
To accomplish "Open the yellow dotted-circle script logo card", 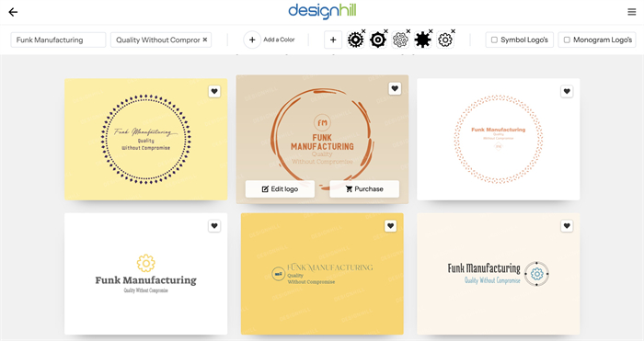I will (145, 139).
